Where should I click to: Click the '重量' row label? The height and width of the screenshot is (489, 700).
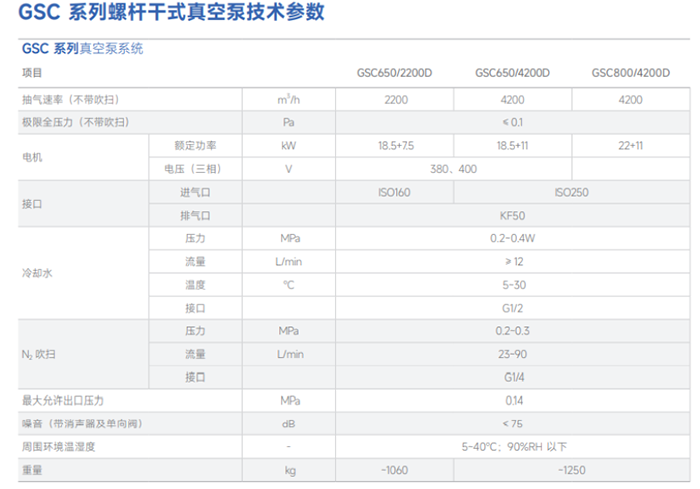tap(32, 470)
